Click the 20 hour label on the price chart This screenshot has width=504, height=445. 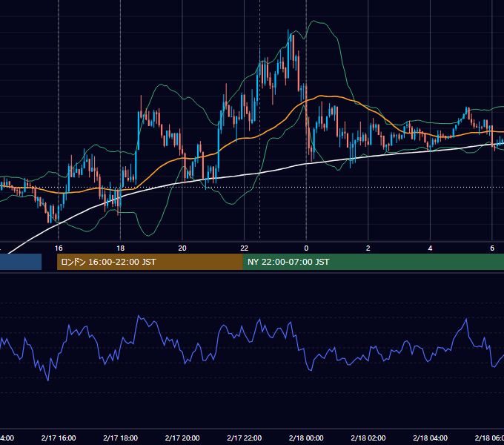click(x=182, y=248)
